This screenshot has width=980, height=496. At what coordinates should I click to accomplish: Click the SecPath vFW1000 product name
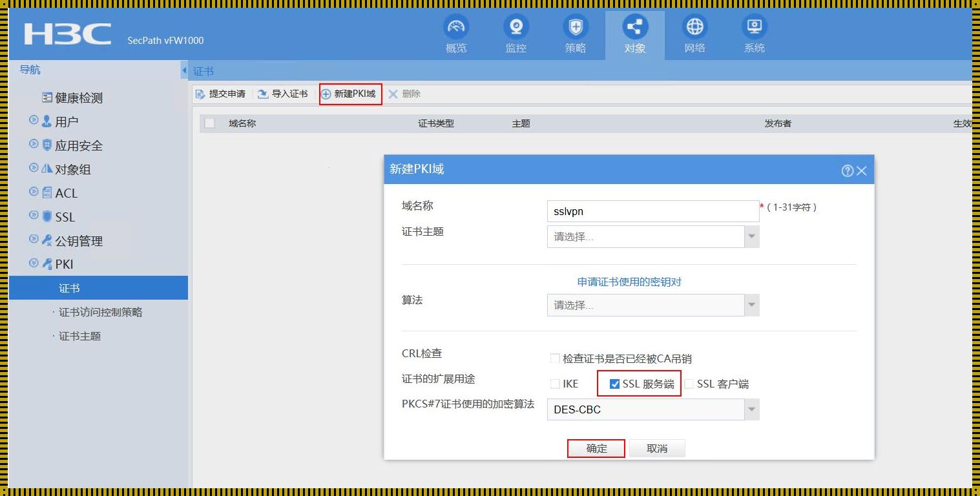coord(165,40)
